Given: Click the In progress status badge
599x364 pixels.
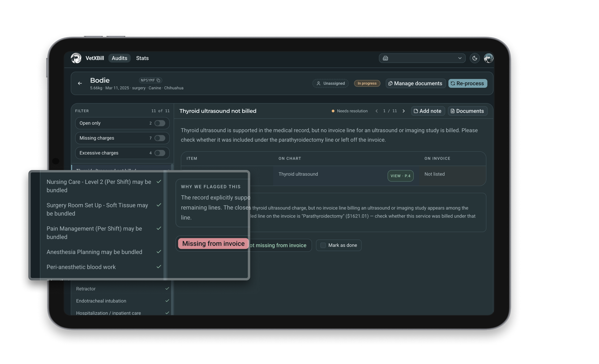Looking at the screenshot, I should click(367, 83).
